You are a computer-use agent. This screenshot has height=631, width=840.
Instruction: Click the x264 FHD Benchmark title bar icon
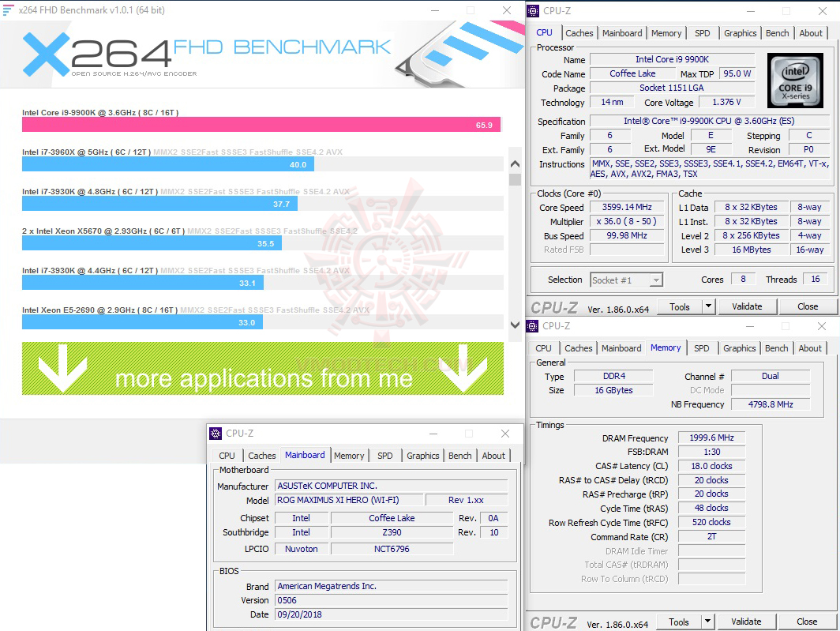tap(8, 10)
